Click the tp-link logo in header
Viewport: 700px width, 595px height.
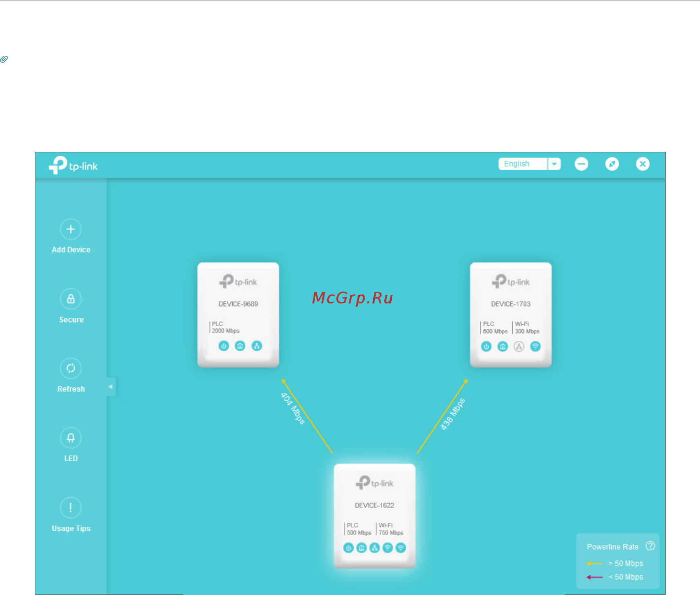point(73,165)
